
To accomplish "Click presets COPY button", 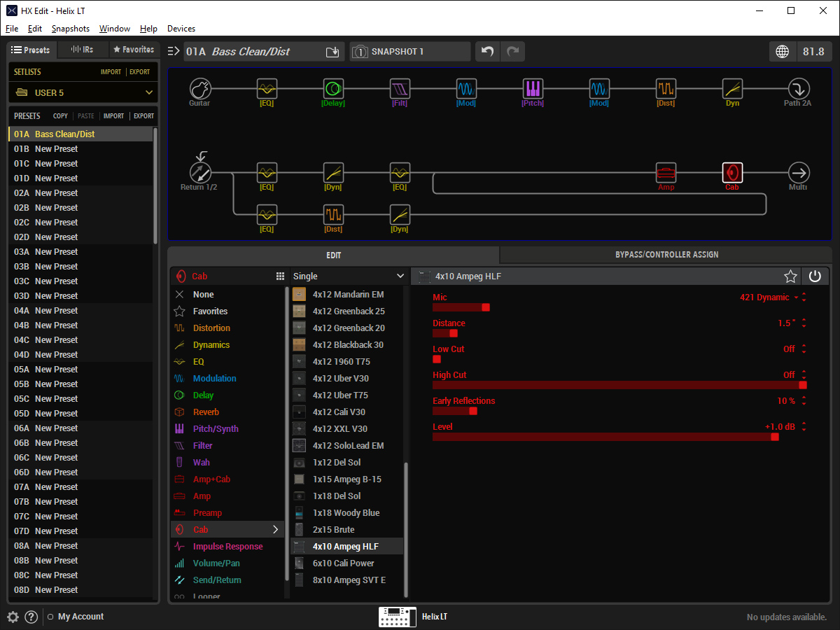I will 61,116.
